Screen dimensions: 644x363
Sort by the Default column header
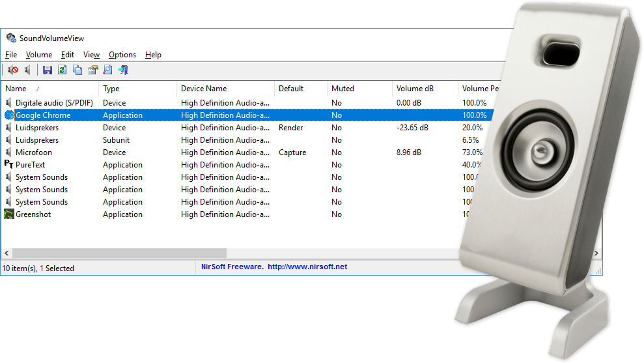(301, 89)
